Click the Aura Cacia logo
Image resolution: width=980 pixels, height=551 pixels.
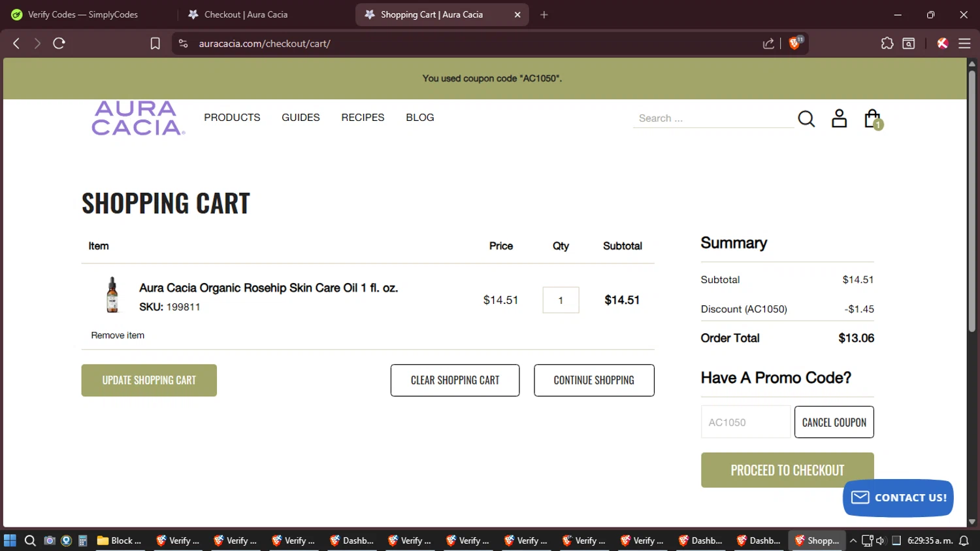tap(138, 118)
